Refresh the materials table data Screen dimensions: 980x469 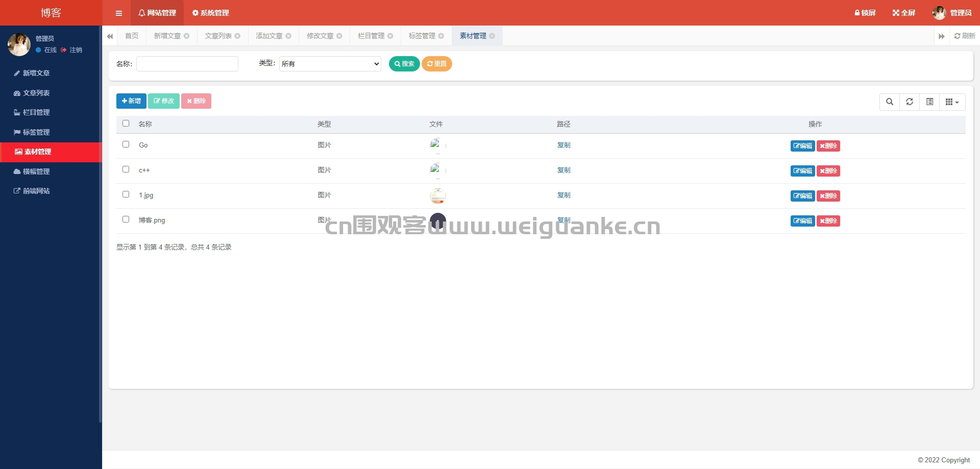click(910, 102)
